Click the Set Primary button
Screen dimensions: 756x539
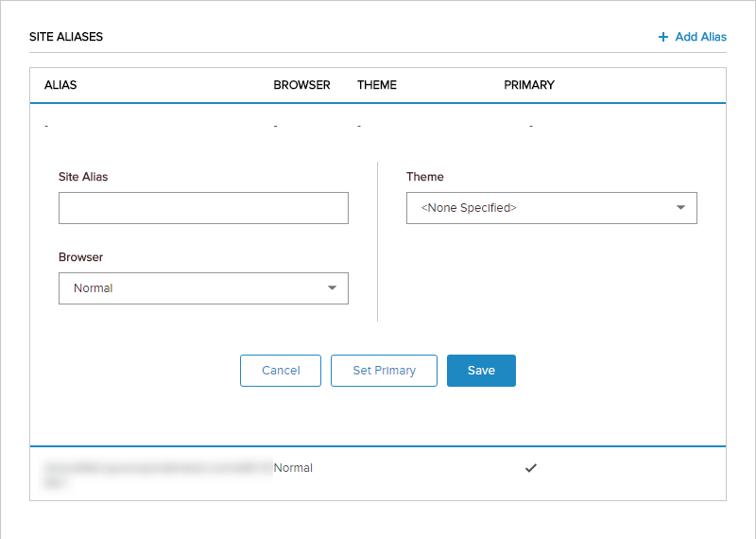[x=384, y=371]
